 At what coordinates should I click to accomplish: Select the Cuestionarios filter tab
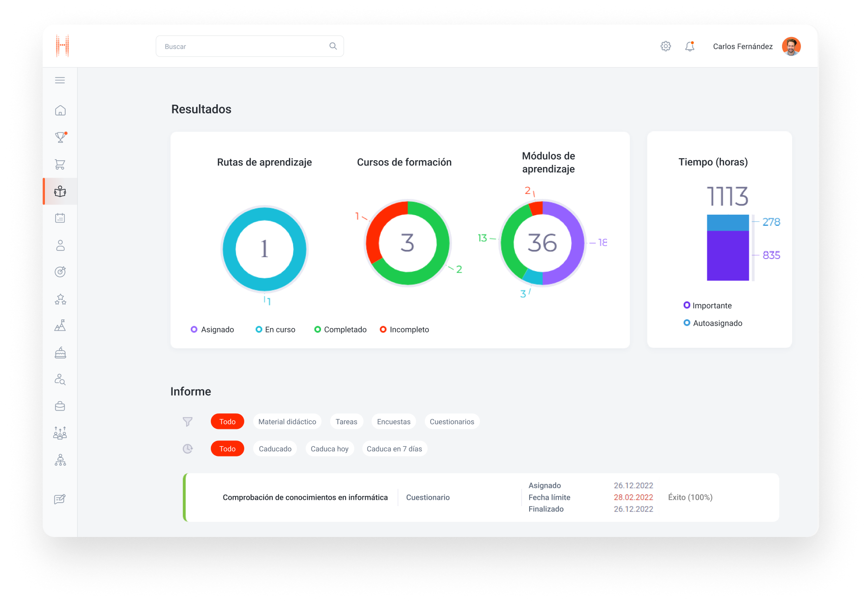(452, 422)
